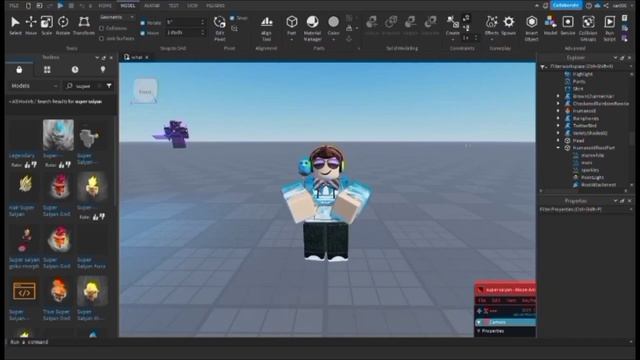Select the sparkles item in Explorer
640x360 pixels.
pyautogui.click(x=590, y=170)
